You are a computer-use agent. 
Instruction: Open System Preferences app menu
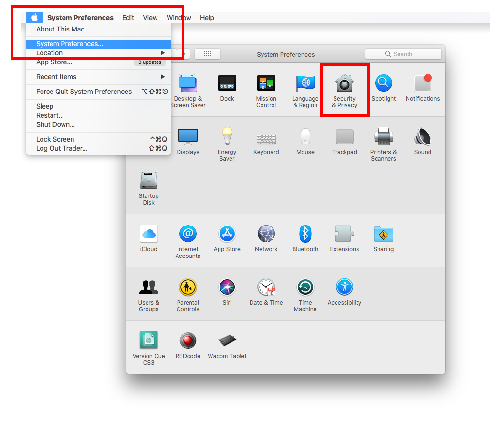pyautogui.click(x=80, y=18)
